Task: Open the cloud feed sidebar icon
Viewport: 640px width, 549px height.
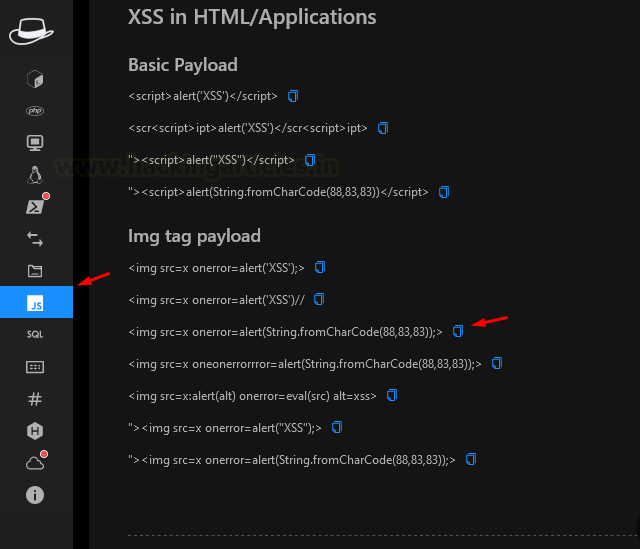Action: click(x=35, y=463)
